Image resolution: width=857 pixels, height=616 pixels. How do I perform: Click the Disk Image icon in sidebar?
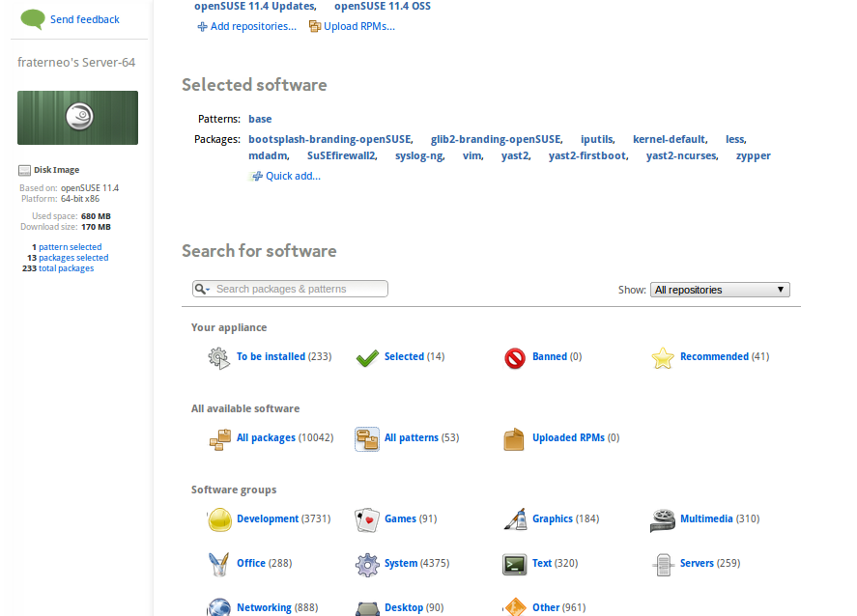click(24, 170)
